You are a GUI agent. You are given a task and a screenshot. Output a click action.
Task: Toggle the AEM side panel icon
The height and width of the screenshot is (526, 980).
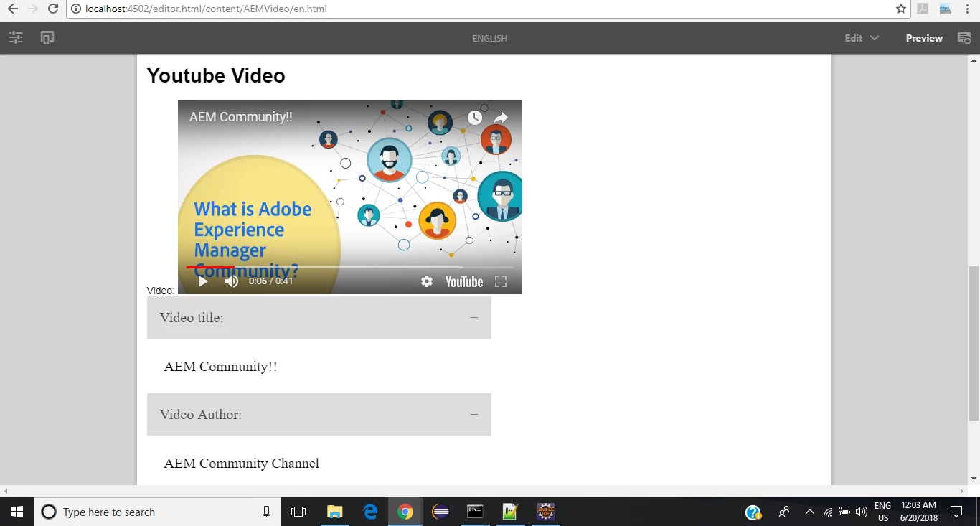pyautogui.click(x=16, y=38)
